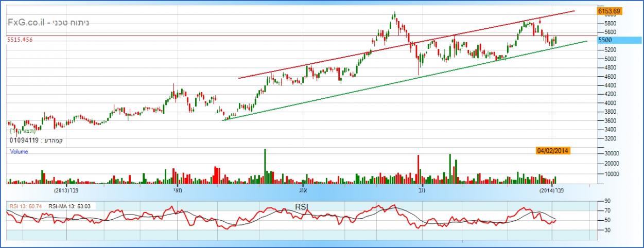
Task: Select the orange 04/02/2014 date label
Action: click(553, 151)
